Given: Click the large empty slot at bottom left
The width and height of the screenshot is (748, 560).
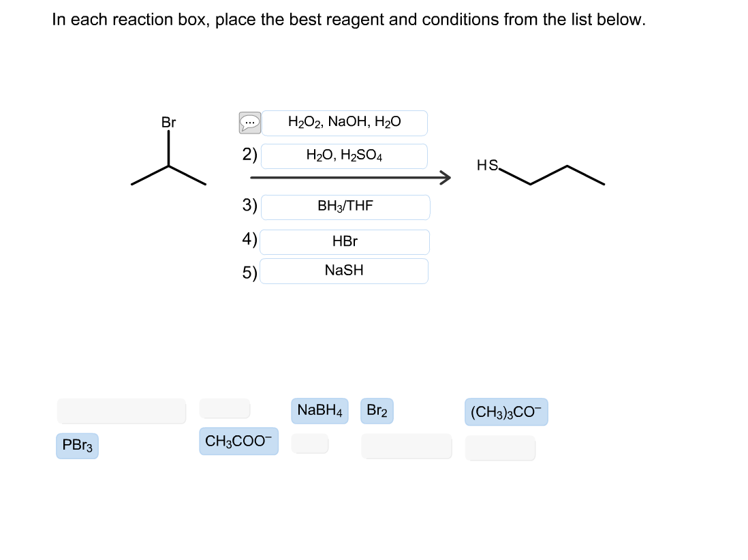Looking at the screenshot, I should click(121, 411).
